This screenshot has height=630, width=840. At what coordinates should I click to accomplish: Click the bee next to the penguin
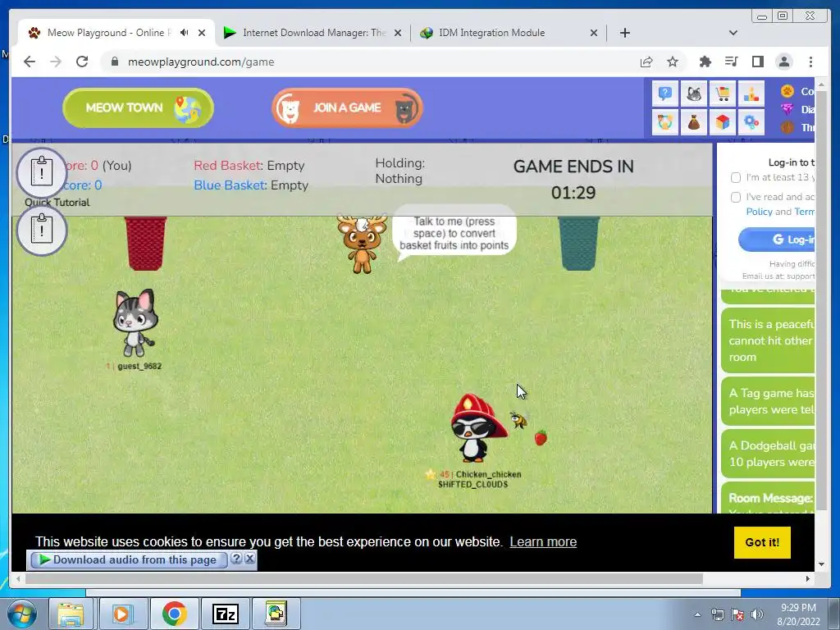pos(518,419)
